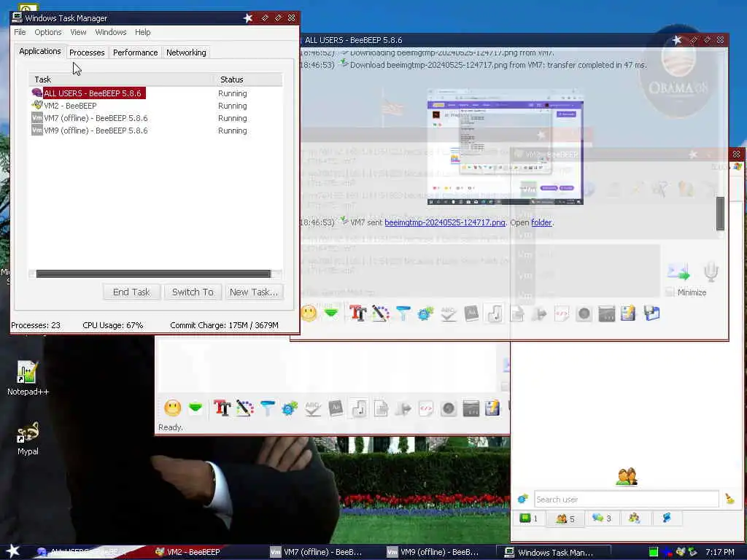
Task: Open the Help menu in Task Manager
Action: 142,32
